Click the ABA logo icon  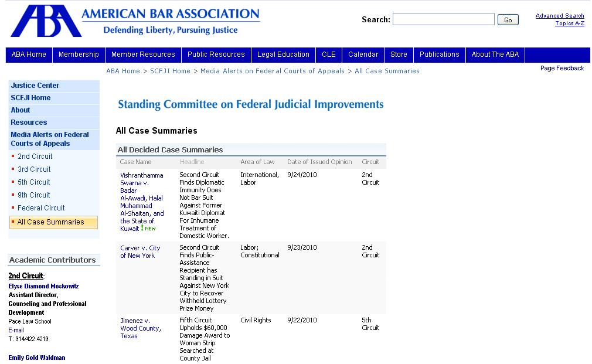(x=45, y=21)
